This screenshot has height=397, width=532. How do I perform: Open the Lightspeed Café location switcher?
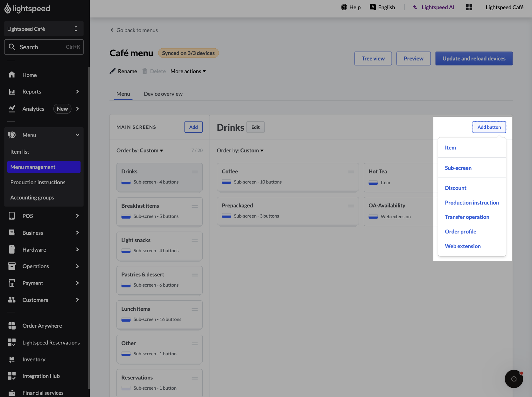44,29
